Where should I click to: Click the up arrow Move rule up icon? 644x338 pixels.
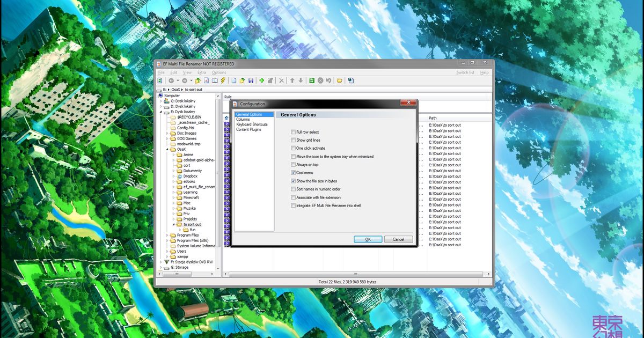292,80
